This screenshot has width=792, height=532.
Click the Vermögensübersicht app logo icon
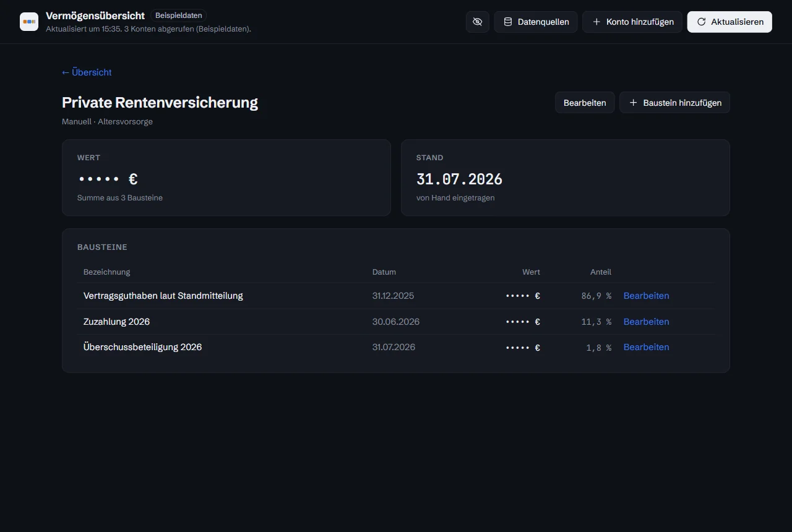tap(29, 22)
